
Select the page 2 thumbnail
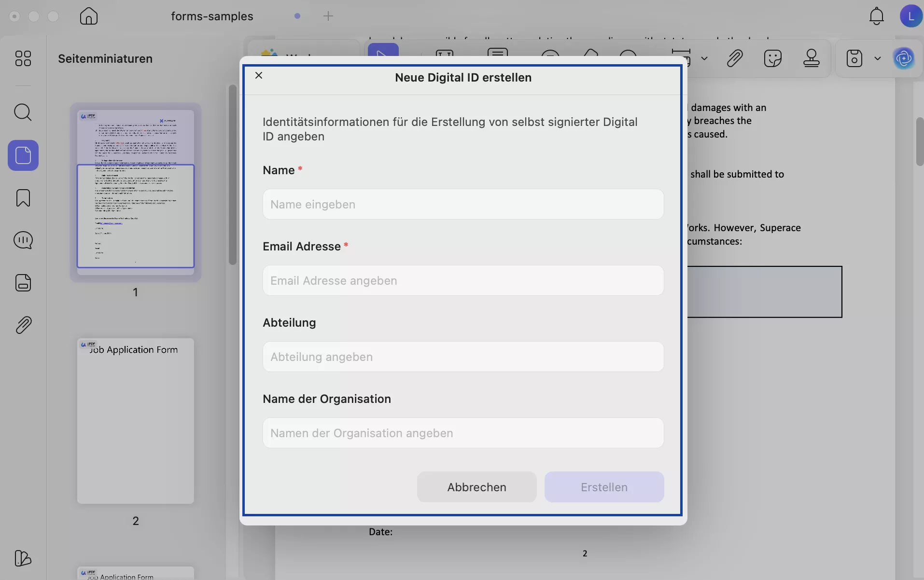(136, 421)
